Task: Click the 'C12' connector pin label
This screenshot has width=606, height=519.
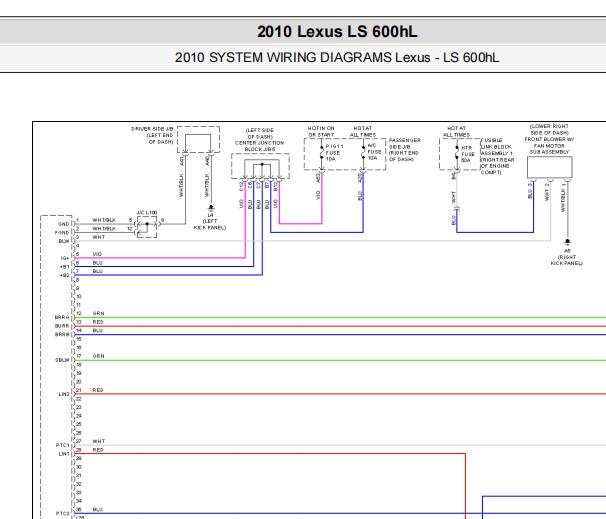Action: 242,186
